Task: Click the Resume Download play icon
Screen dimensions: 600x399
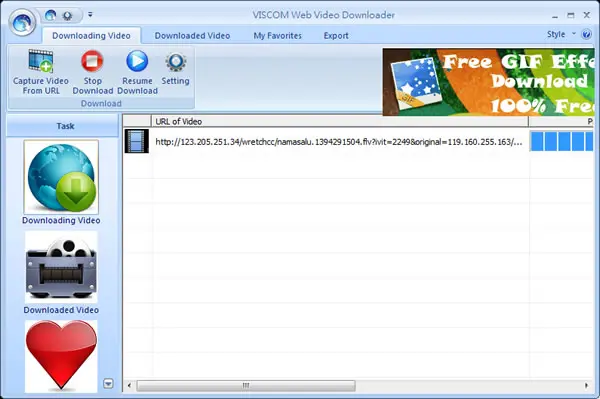Action: [x=137, y=61]
